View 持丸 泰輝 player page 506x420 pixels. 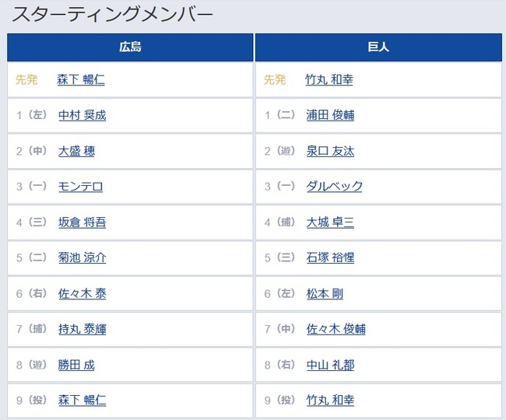coord(82,329)
